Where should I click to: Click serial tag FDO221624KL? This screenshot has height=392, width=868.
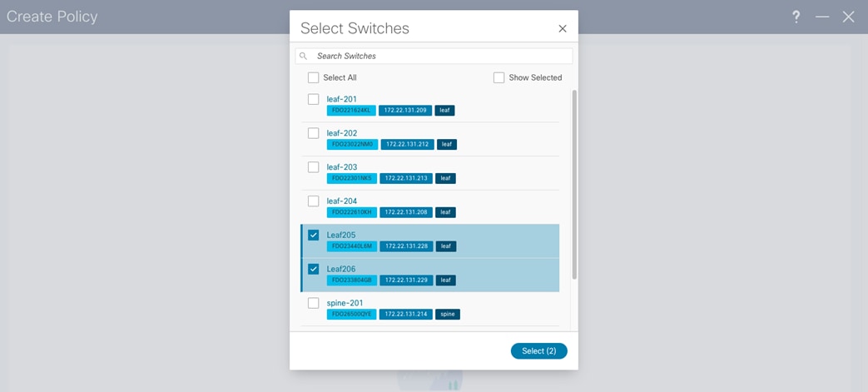(351, 110)
